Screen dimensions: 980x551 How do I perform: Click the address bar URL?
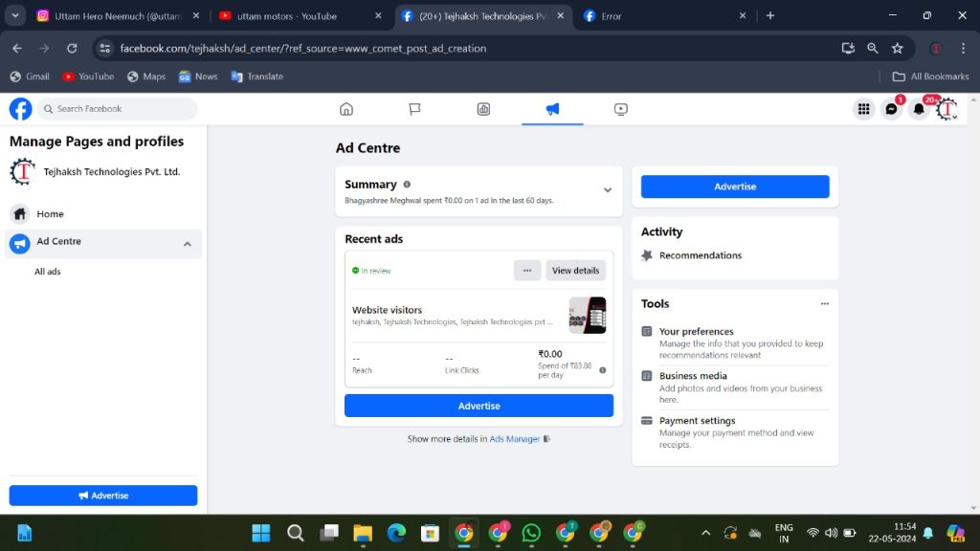303,48
